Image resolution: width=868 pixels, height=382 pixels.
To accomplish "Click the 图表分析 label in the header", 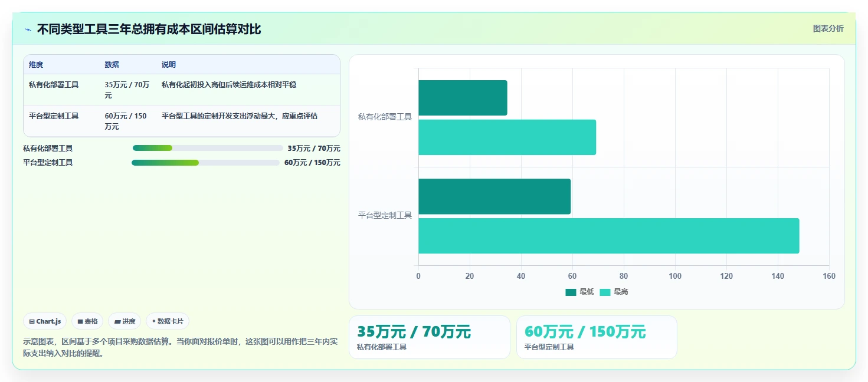I will point(828,28).
